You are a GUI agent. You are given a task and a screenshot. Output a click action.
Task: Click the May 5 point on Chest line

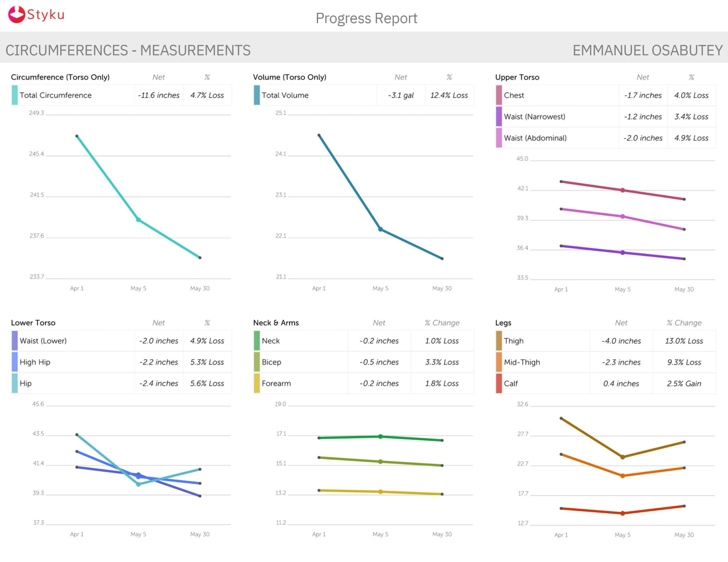(623, 190)
